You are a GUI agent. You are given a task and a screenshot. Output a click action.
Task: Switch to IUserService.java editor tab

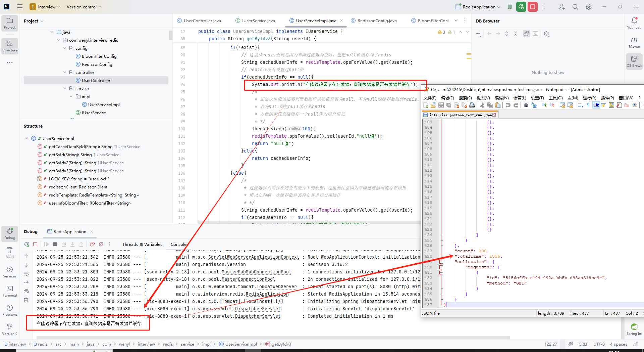point(255,20)
